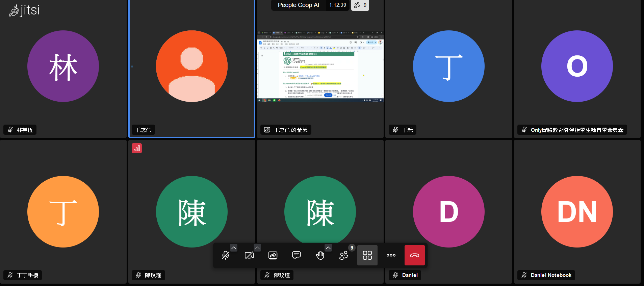Click the red connection quality indicator
This screenshot has height=286, width=644.
click(x=137, y=148)
